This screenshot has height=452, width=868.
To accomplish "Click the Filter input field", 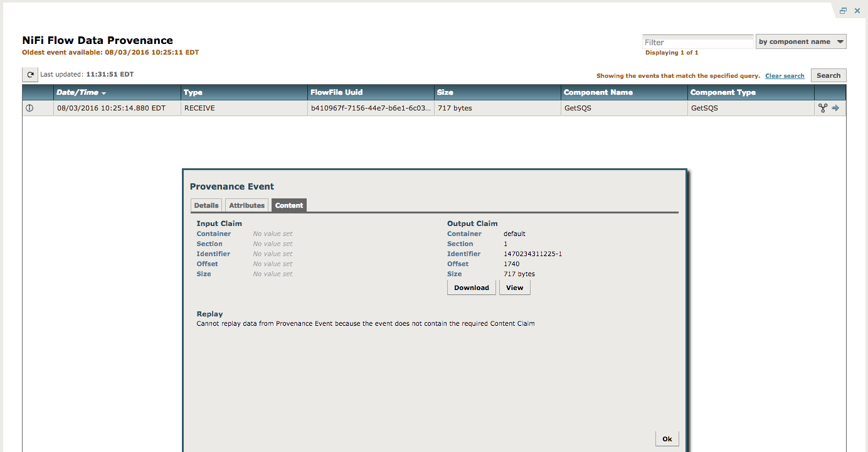I will click(x=697, y=41).
